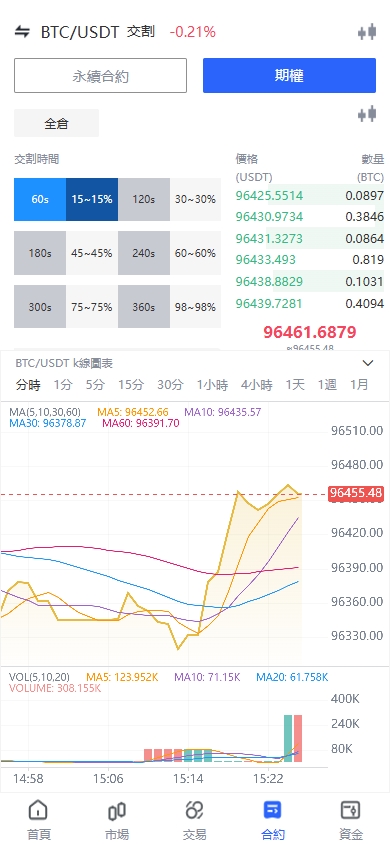390x844 pixels.
Task: Select the 60s delivery time option
Action: click(x=40, y=199)
